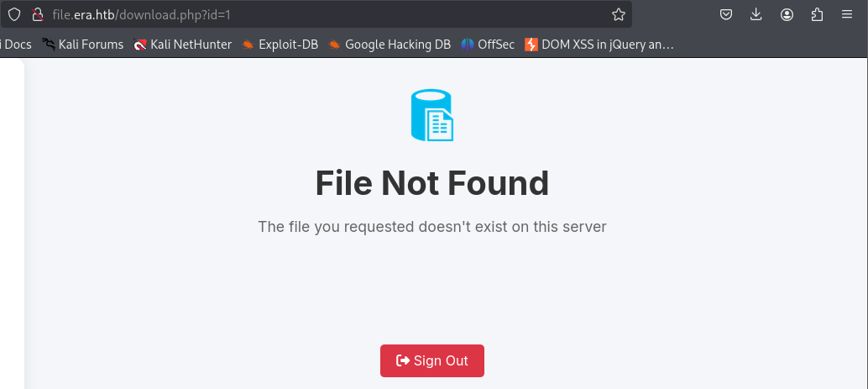Open the Google Hacking DB bookmark
This screenshot has width=868, height=389.
click(390, 45)
